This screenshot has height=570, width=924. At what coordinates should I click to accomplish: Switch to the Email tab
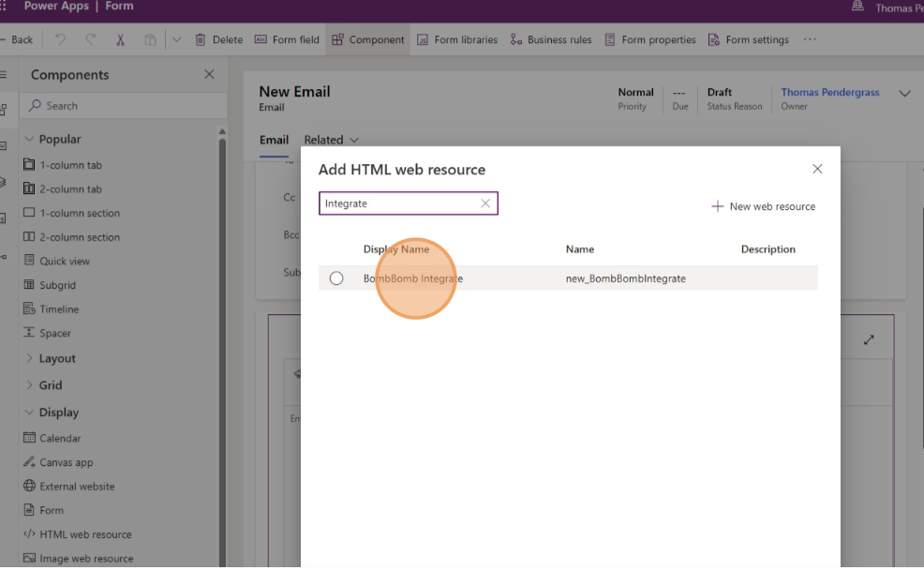point(274,140)
